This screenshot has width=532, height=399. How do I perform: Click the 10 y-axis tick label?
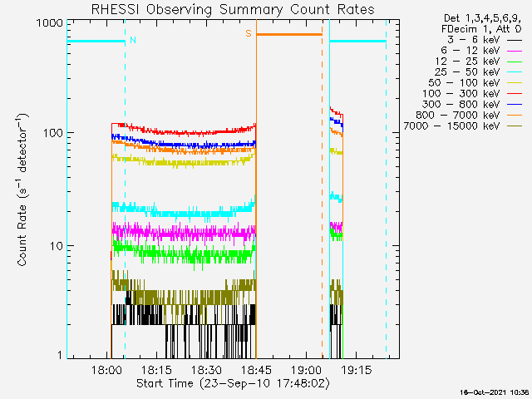(x=57, y=246)
